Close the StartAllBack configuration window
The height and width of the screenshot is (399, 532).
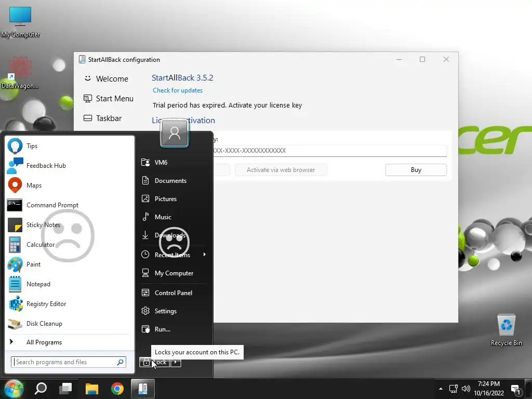[x=446, y=59]
